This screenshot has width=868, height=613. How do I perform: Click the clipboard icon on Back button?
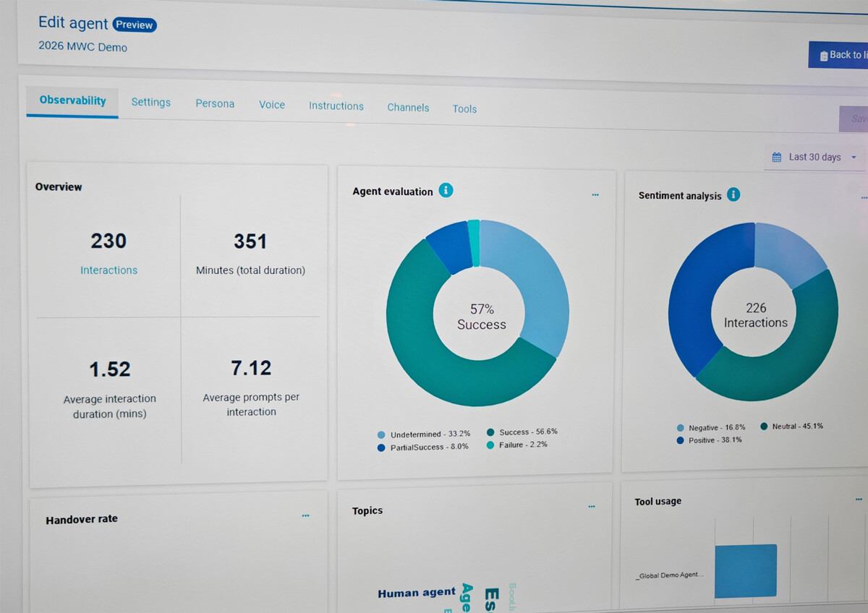click(823, 56)
